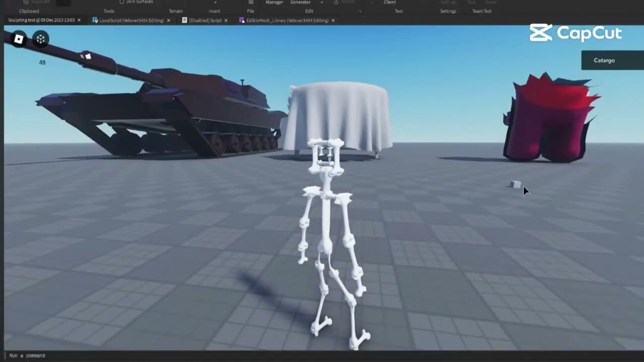Open the Roblox menu icon
The width and height of the screenshot is (644, 362).
coord(19,39)
